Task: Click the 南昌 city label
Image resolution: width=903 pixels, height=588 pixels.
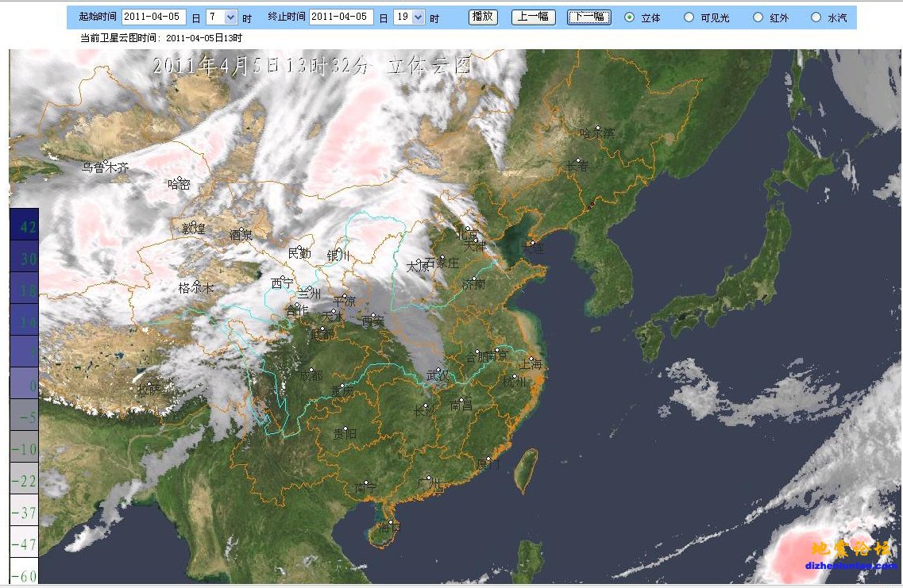Action: pos(461,405)
